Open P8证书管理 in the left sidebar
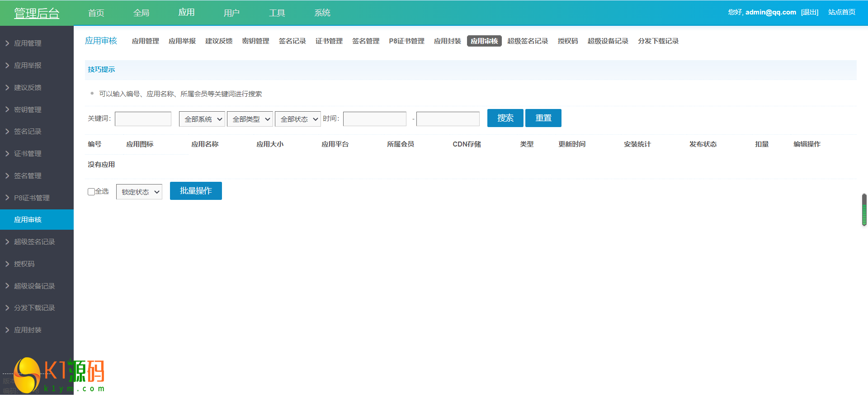Image resolution: width=868 pixels, height=407 pixels. coord(32,198)
